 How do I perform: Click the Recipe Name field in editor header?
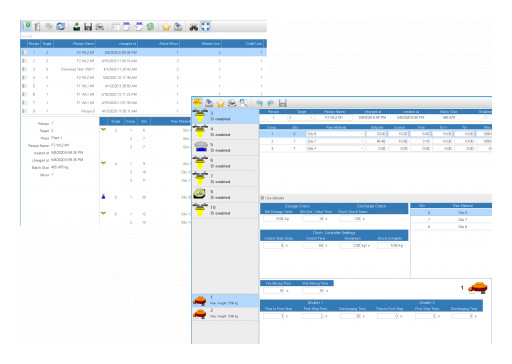pos(334,117)
